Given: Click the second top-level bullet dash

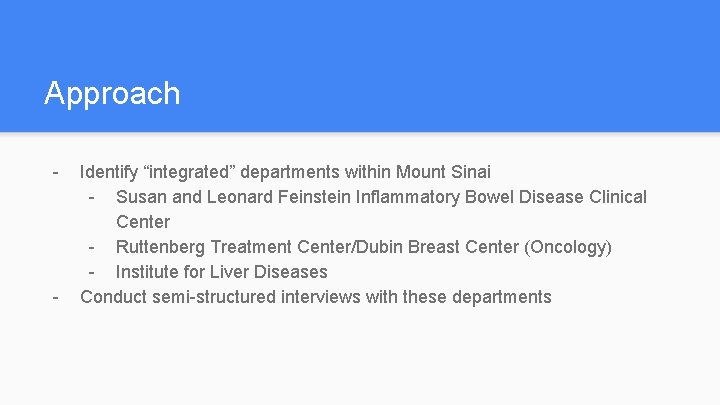Looking at the screenshot, I should (x=56, y=297).
